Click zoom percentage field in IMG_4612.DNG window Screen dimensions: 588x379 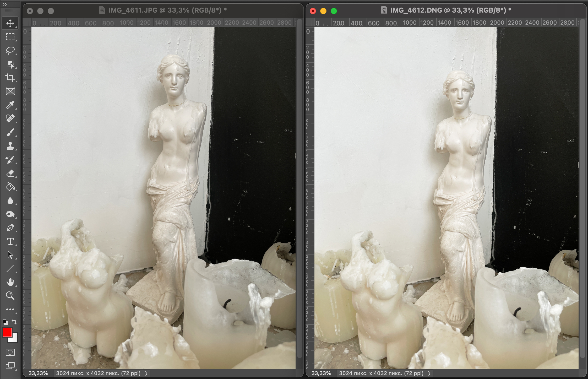coord(321,373)
